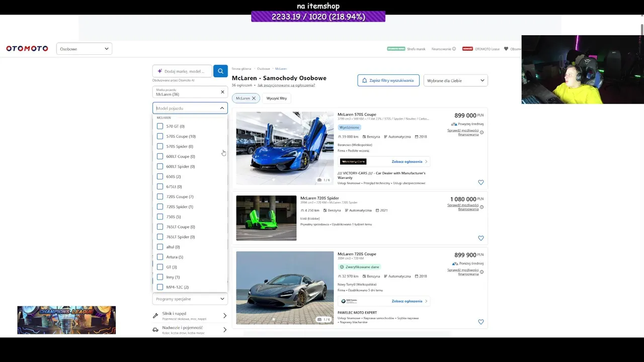The height and width of the screenshot is (362, 644).
Task: Open the Wybrane dla Ciebie sort dropdown
Action: pos(455,80)
